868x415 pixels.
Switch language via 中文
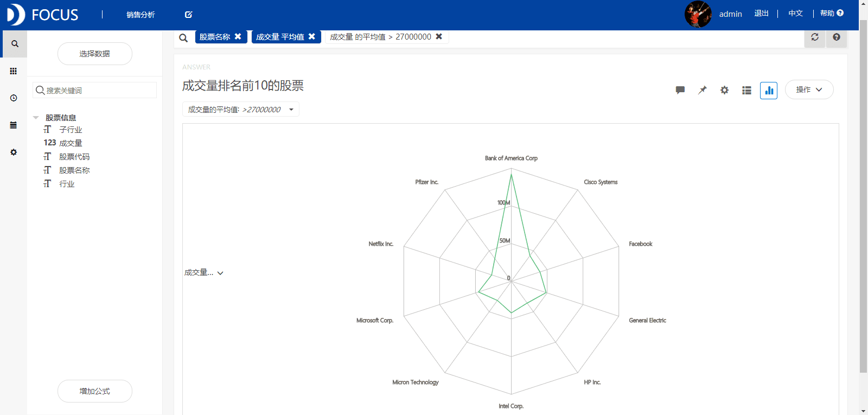click(x=795, y=14)
